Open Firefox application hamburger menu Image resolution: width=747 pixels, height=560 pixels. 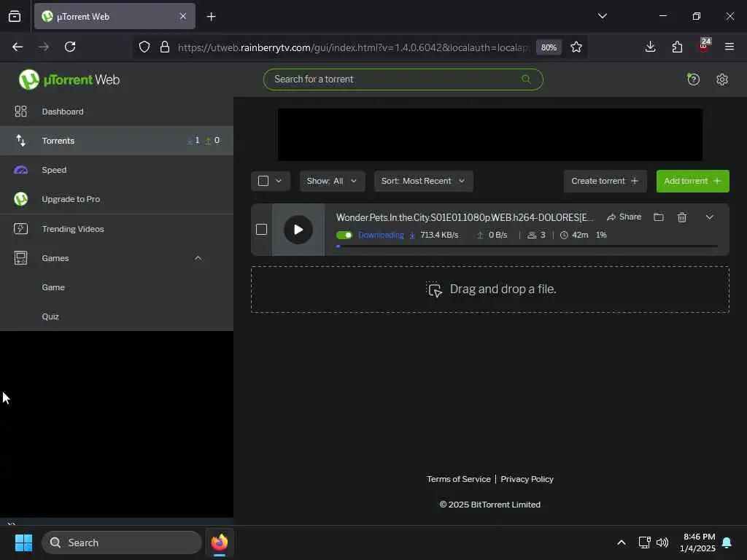coord(729,47)
